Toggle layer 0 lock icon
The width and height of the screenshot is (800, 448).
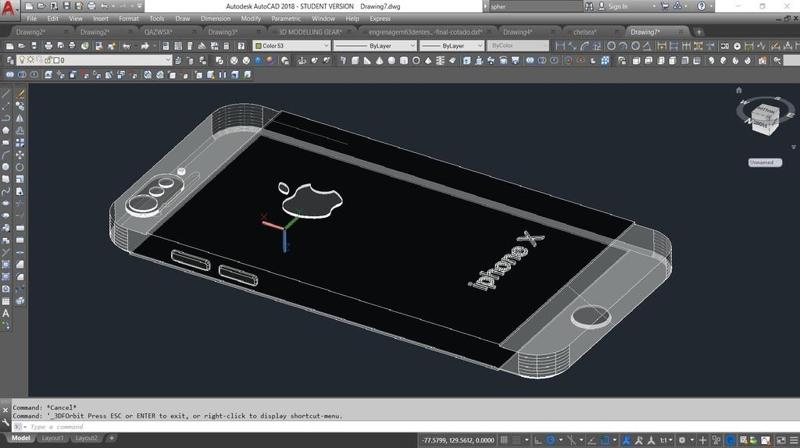pyautogui.click(x=48, y=60)
